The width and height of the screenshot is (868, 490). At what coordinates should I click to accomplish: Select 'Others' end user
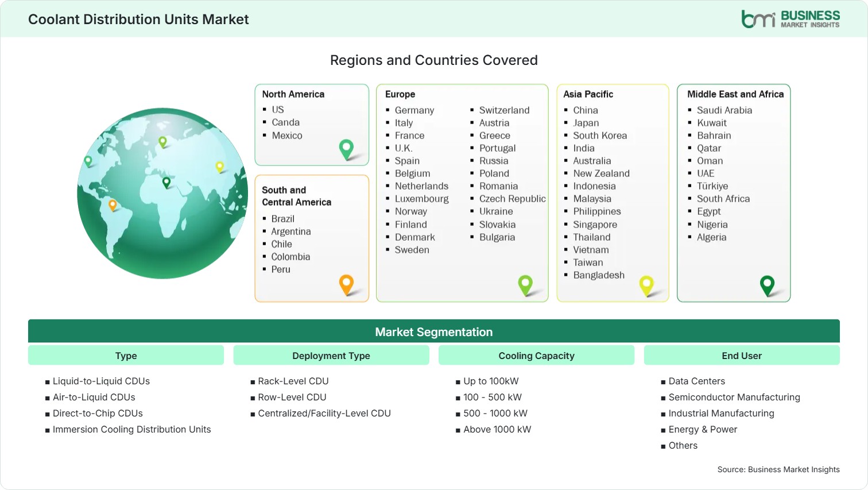pyautogui.click(x=683, y=445)
